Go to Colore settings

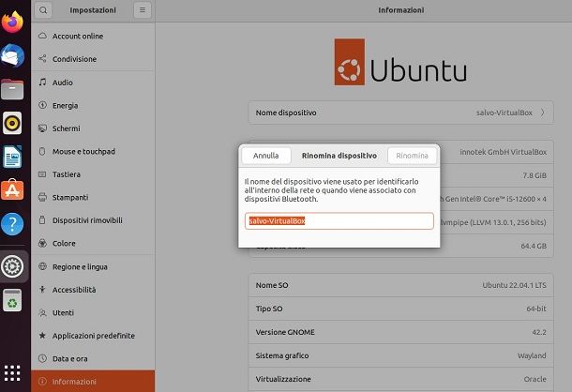point(93,243)
